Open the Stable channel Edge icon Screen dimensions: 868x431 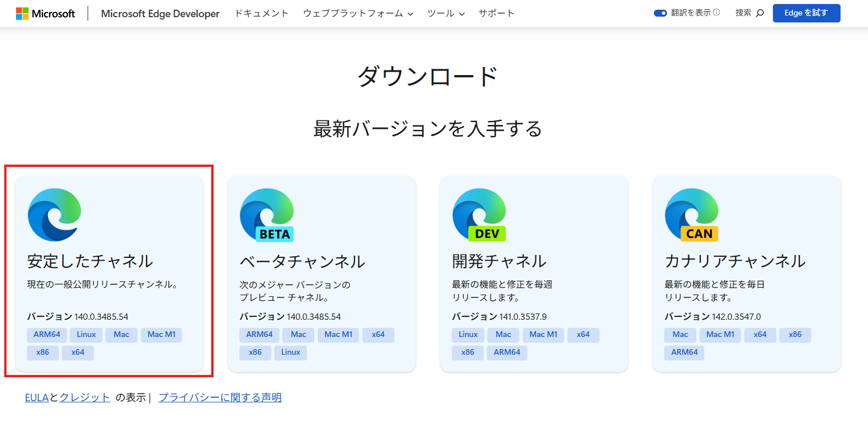(54, 214)
